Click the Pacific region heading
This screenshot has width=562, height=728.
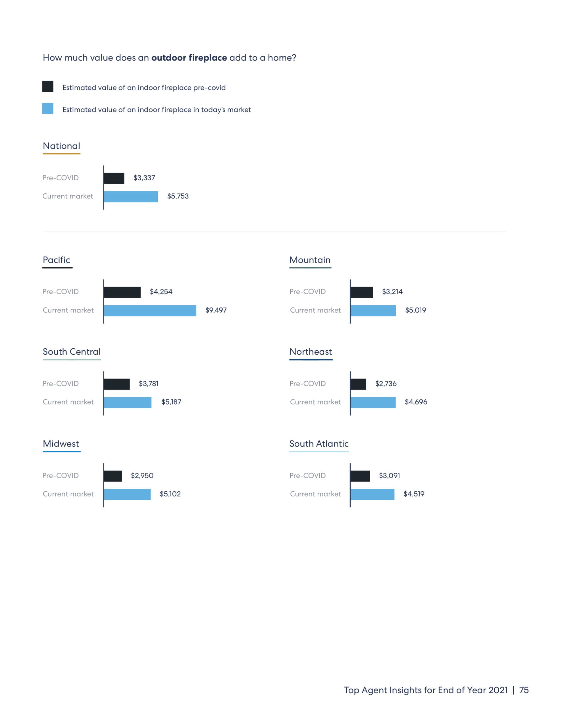pyautogui.click(x=56, y=260)
